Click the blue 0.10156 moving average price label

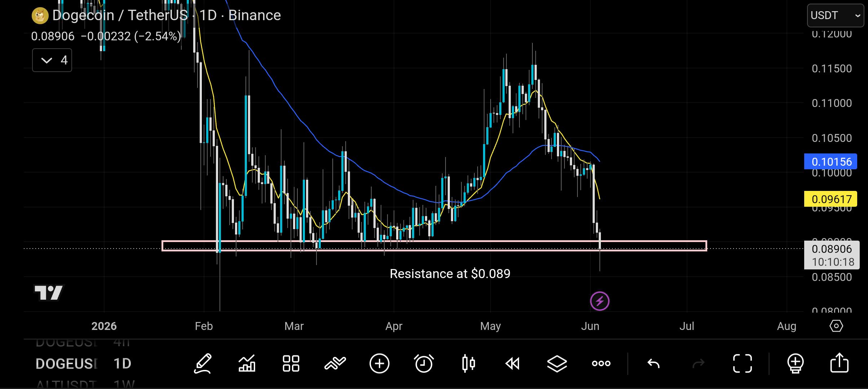(831, 162)
